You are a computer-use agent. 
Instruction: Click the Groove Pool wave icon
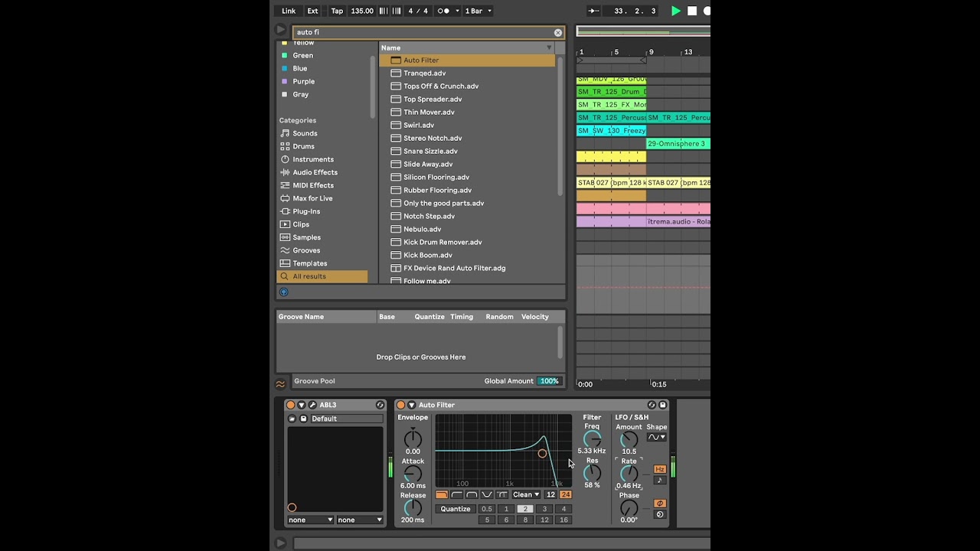[281, 383]
